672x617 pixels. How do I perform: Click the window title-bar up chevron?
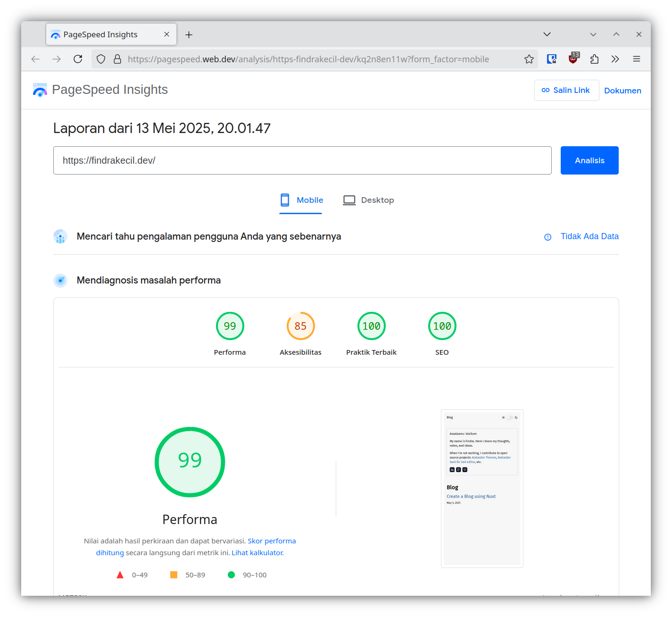pos(616,34)
